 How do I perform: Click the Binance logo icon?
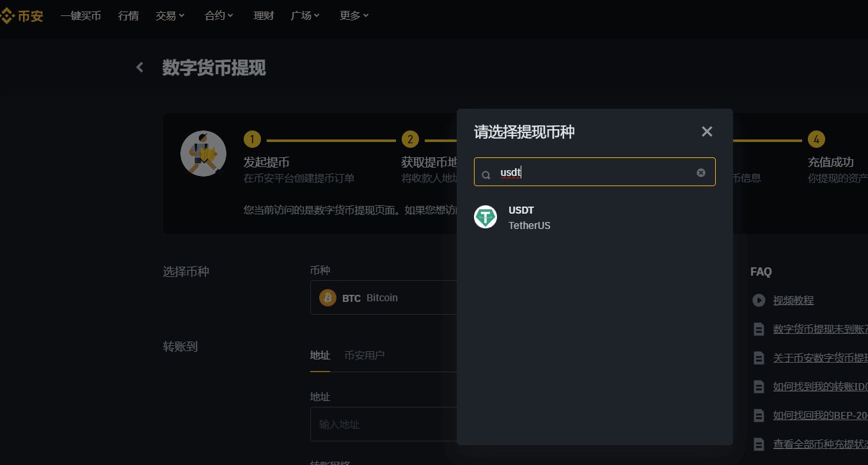click(8, 15)
